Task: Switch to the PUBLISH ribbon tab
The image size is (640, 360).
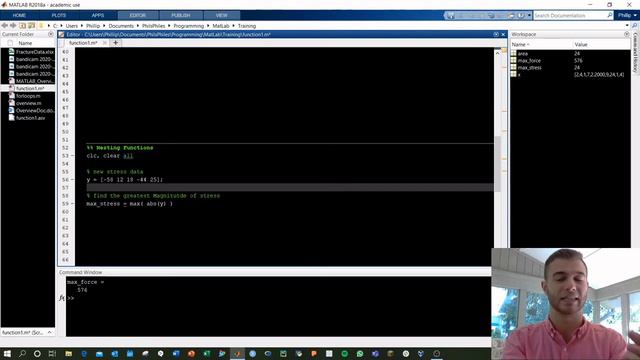Action: tap(180, 16)
